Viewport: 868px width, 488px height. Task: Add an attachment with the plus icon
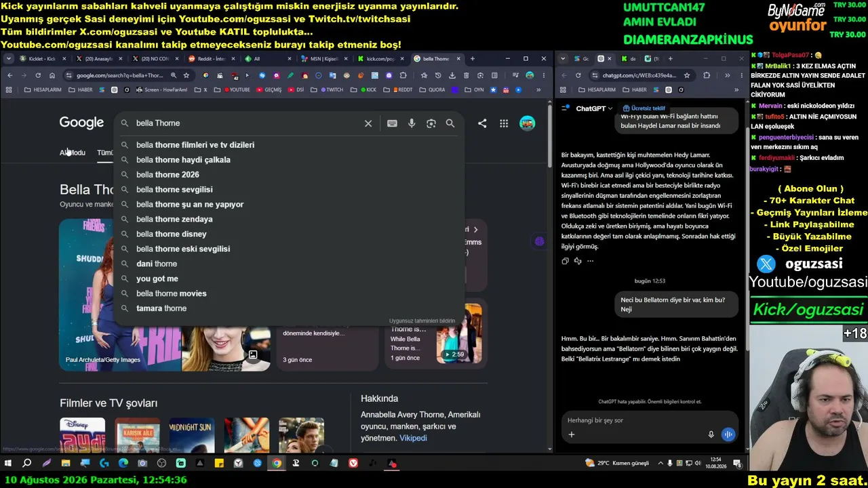(x=572, y=434)
